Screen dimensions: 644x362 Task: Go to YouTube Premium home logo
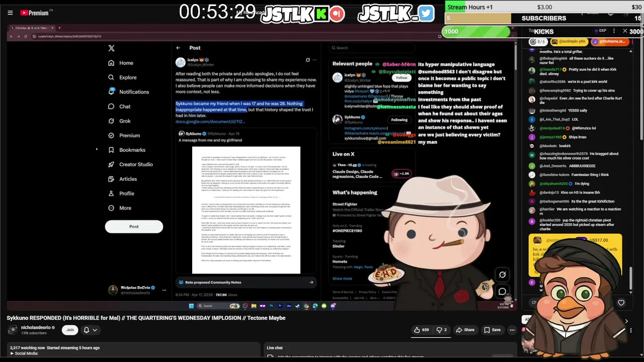[34, 13]
